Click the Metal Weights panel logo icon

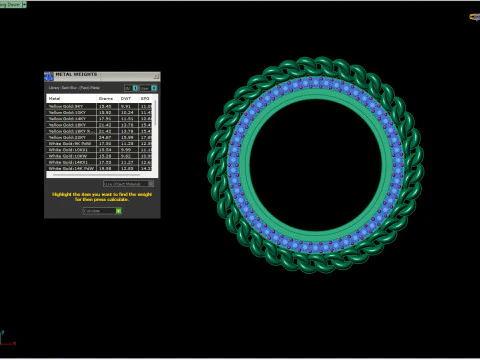click(48, 76)
